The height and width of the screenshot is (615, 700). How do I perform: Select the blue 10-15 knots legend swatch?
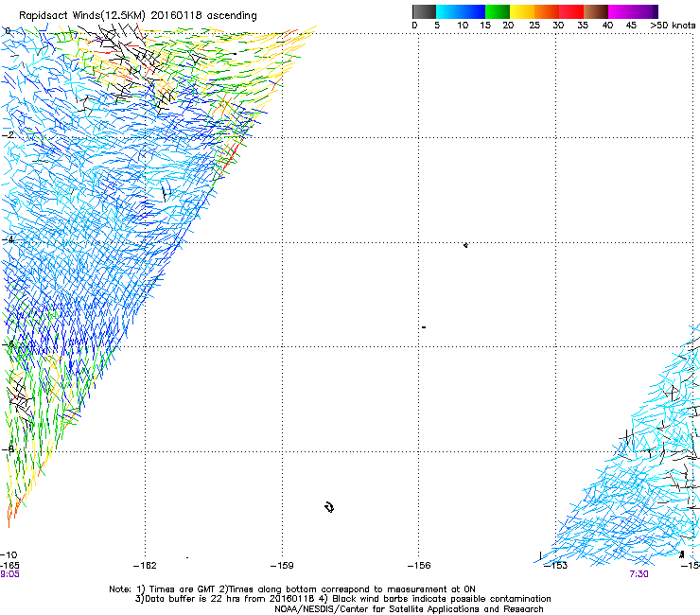473,11
